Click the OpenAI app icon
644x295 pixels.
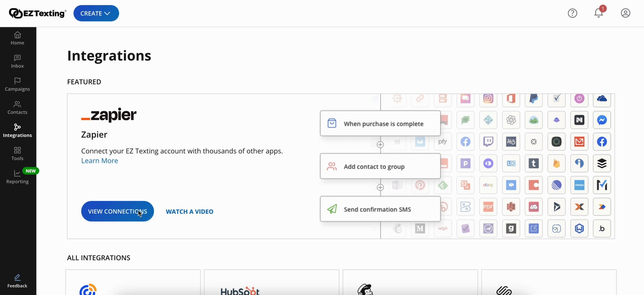pyautogui.click(x=511, y=120)
